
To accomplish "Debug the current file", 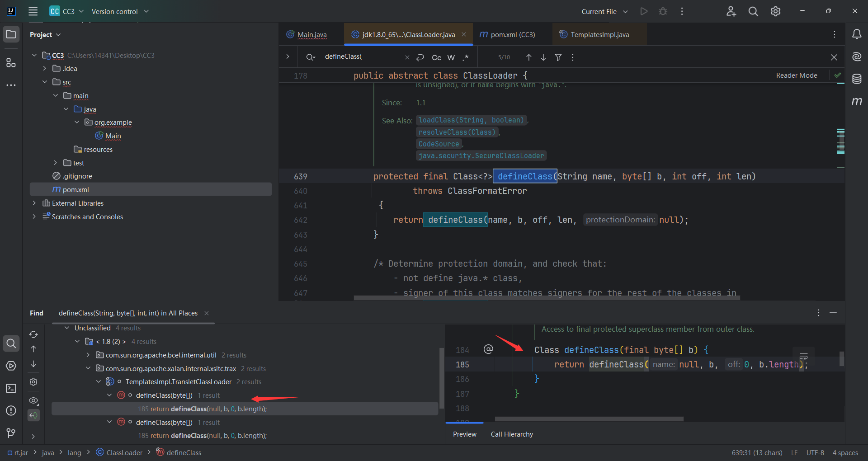I will 663,11.
